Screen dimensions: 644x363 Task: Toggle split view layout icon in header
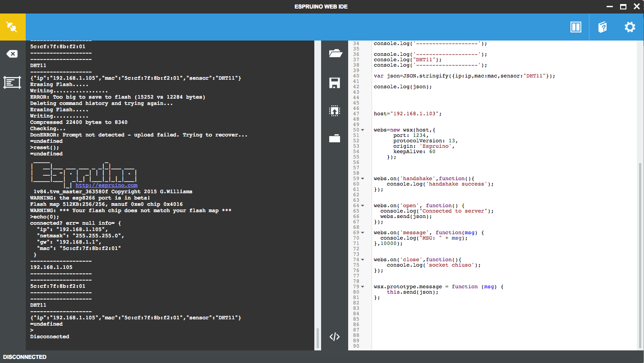(576, 27)
